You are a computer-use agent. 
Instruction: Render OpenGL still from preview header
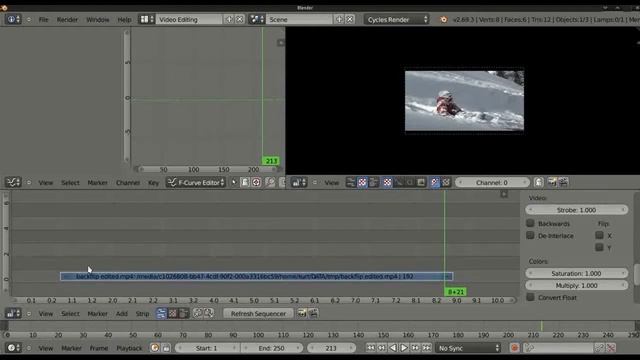[552, 182]
